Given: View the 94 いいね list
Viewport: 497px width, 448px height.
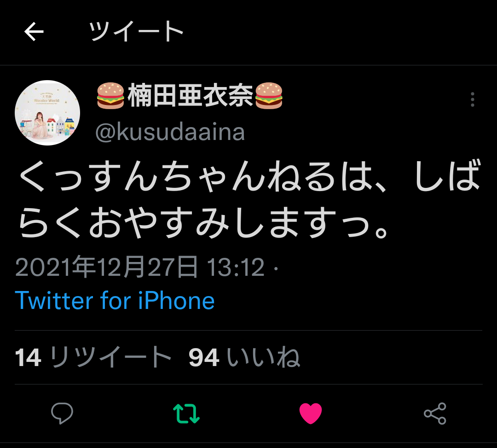Looking at the screenshot, I should [x=244, y=357].
